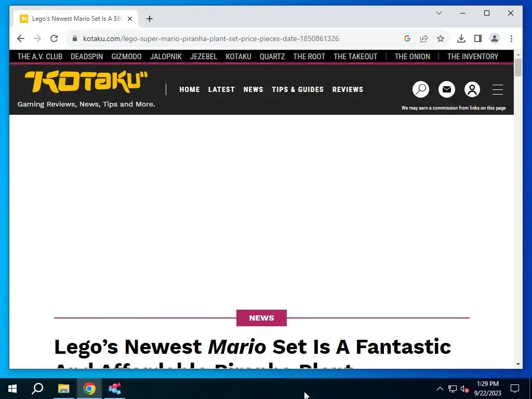This screenshot has height=399, width=532.
Task: Open network status tray icon
Action: click(x=453, y=389)
